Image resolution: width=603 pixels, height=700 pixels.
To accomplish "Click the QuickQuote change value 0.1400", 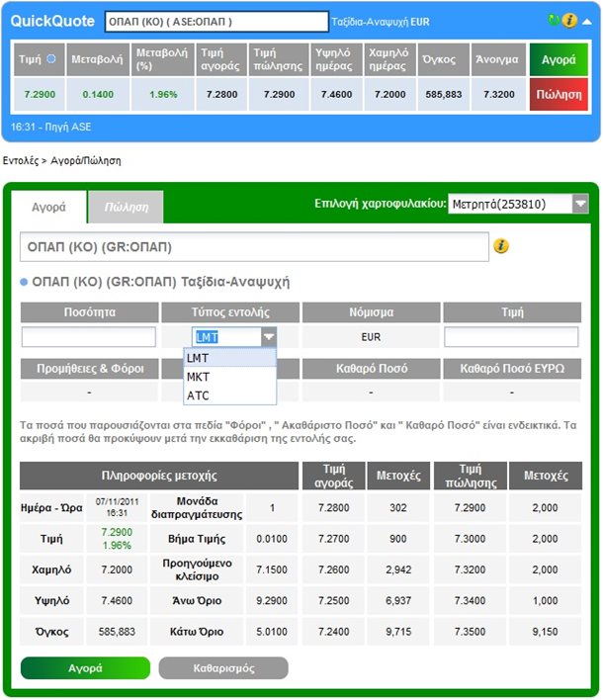I will click(98, 94).
